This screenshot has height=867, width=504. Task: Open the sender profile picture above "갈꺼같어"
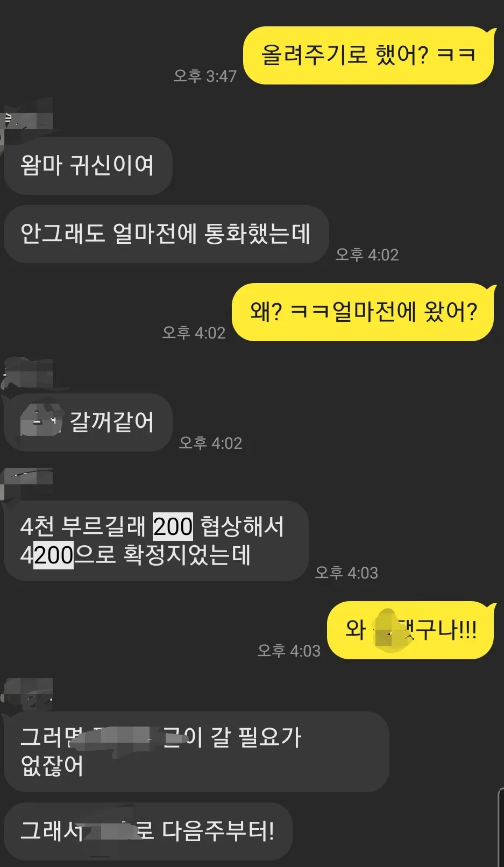(x=27, y=372)
